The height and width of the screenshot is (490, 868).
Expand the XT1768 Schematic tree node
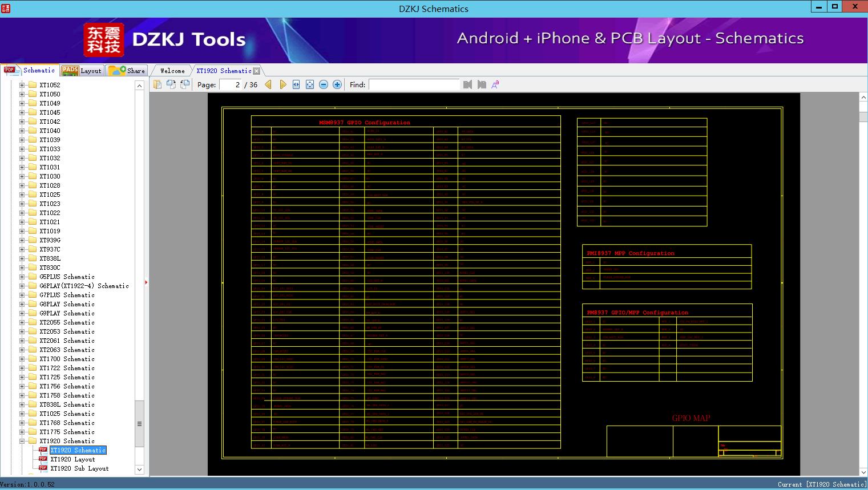[22, 423]
